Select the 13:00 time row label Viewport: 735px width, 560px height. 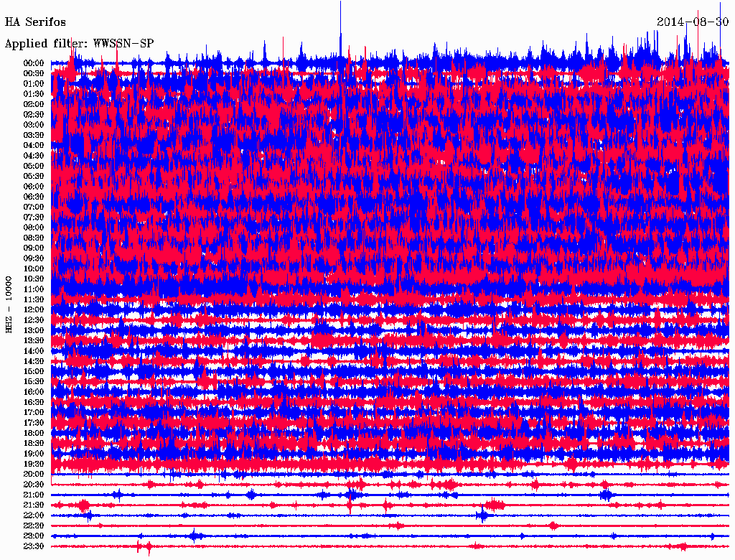coord(34,331)
